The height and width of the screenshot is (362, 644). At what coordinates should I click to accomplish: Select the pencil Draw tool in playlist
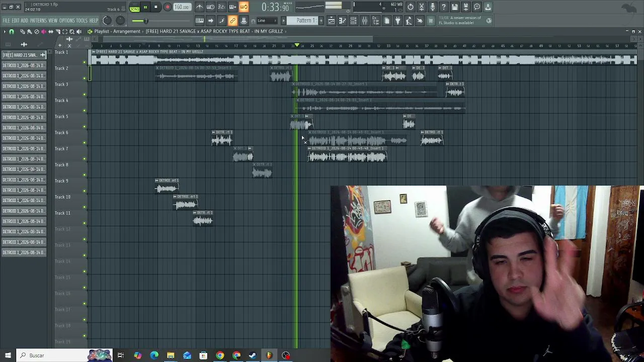pyautogui.click(x=22, y=32)
